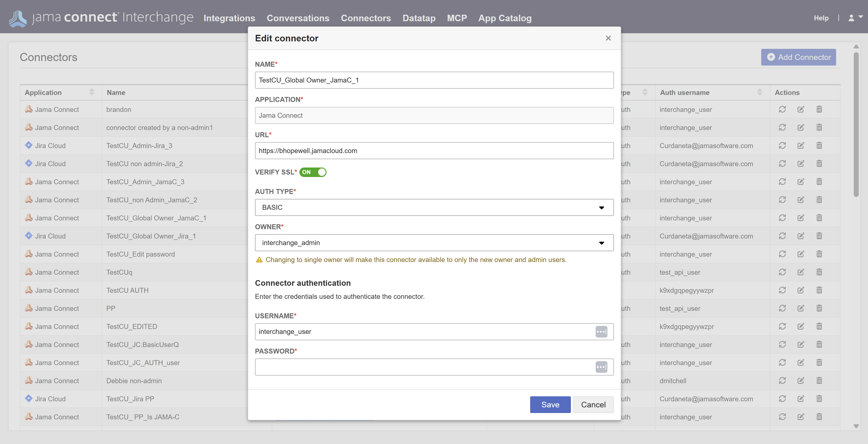
Task: Click the Name column header
Action: click(116, 92)
